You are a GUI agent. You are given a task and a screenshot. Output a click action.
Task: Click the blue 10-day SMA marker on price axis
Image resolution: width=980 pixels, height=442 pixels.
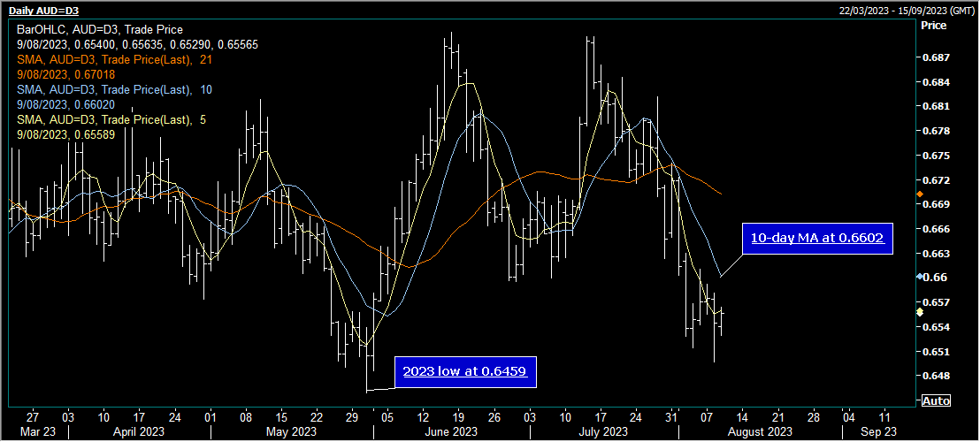pos(919,276)
